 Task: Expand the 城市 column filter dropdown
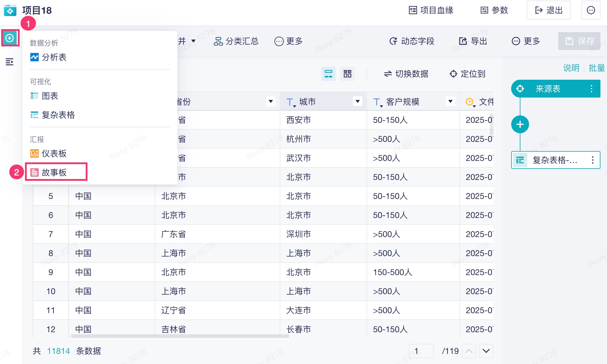[x=357, y=101]
